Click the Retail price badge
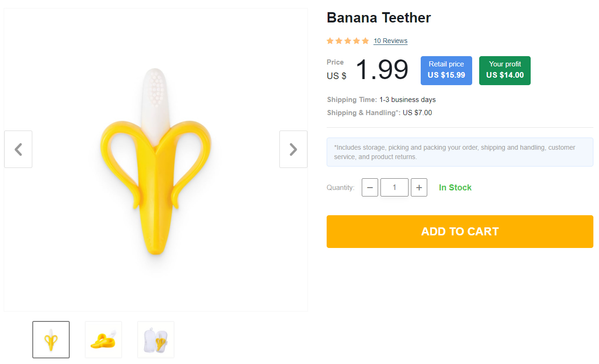Screen dimensions: 599x364 (446, 70)
